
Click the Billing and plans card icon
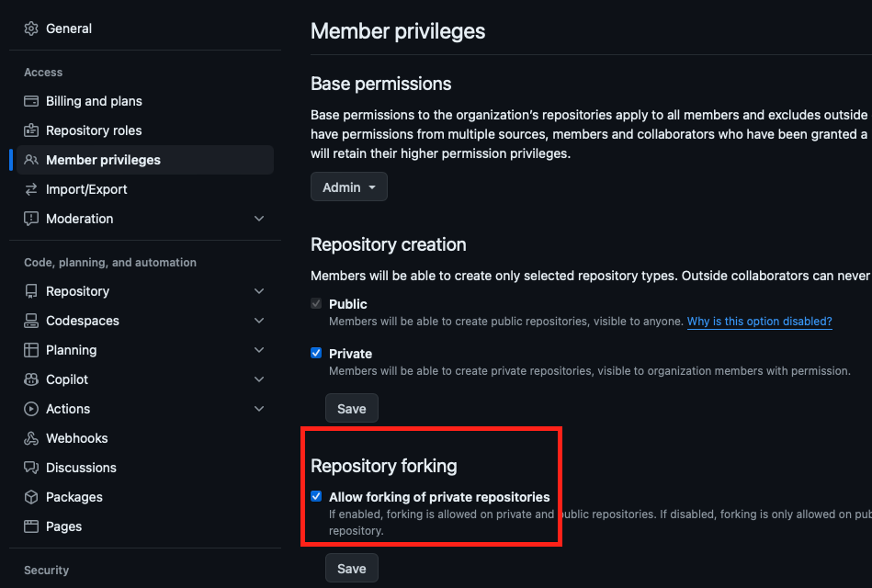[x=31, y=101]
